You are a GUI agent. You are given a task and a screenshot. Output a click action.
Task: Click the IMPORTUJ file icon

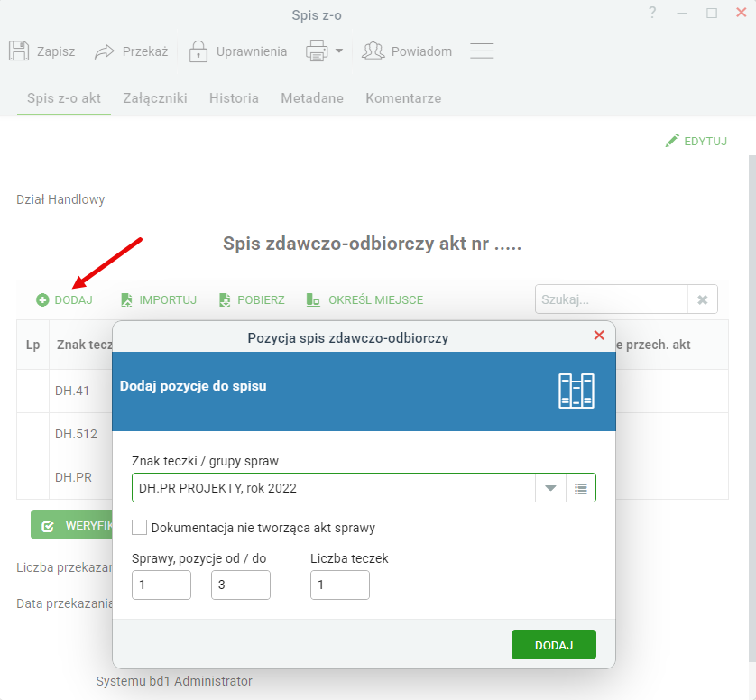[x=126, y=299]
